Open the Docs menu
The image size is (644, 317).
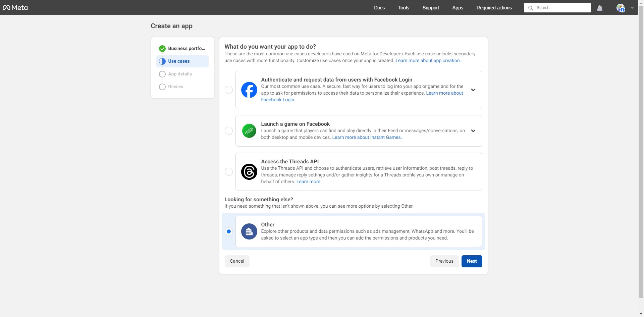point(379,8)
